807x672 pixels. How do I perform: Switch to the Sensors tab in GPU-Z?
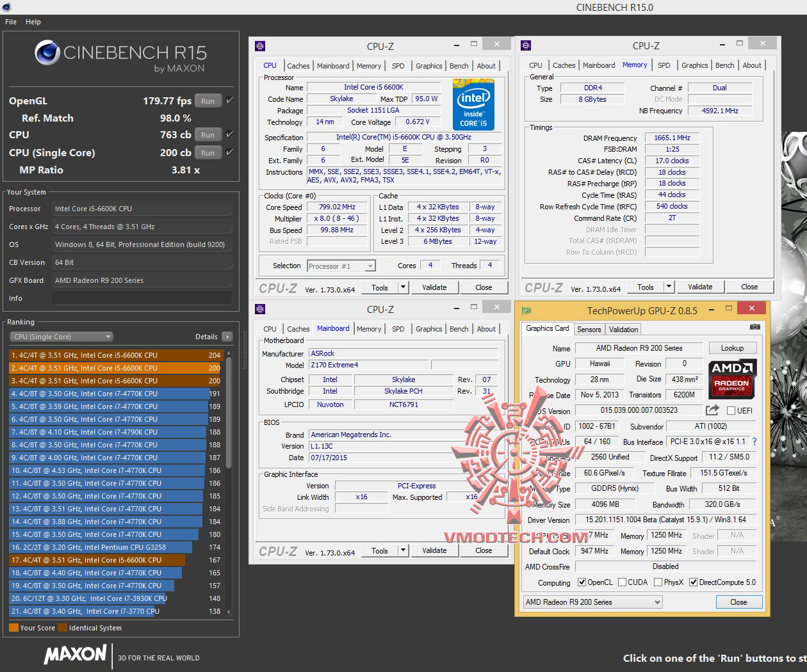[589, 330]
